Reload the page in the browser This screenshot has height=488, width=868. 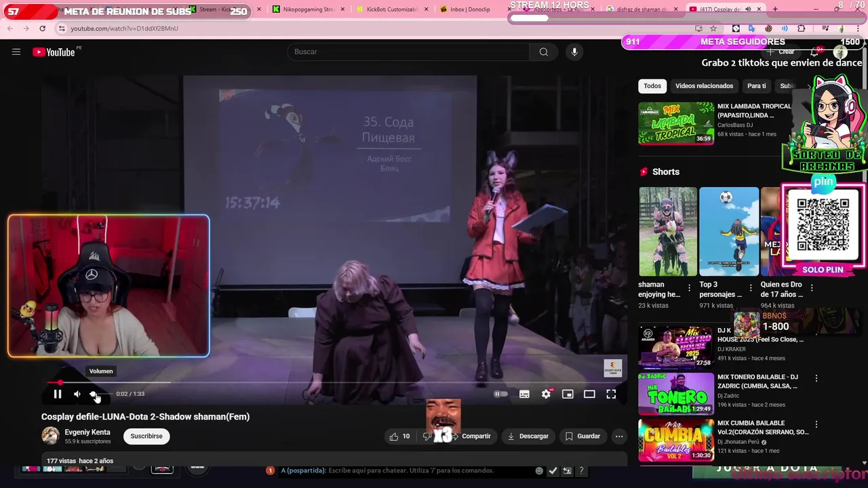pyautogui.click(x=42, y=28)
